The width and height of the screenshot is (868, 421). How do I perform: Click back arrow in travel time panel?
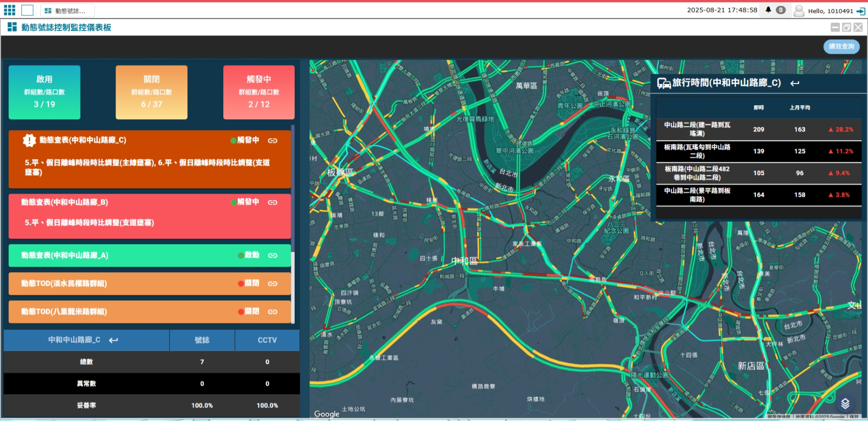point(795,83)
